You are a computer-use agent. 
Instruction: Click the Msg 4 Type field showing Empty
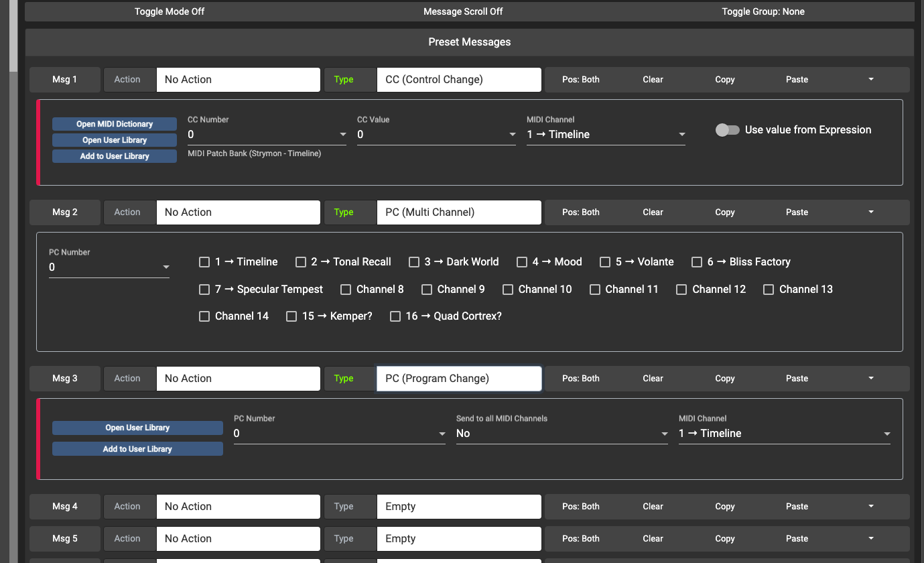pyautogui.click(x=458, y=506)
